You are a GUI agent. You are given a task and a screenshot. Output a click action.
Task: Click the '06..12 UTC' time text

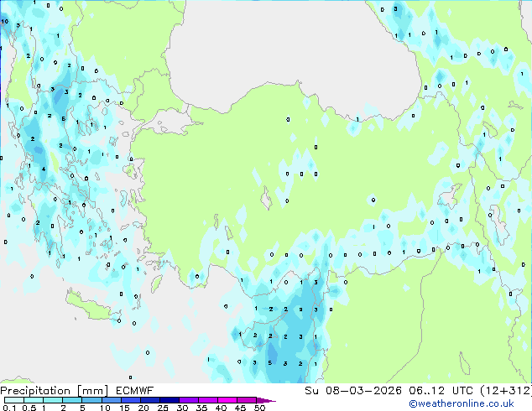pyautogui.click(x=441, y=391)
